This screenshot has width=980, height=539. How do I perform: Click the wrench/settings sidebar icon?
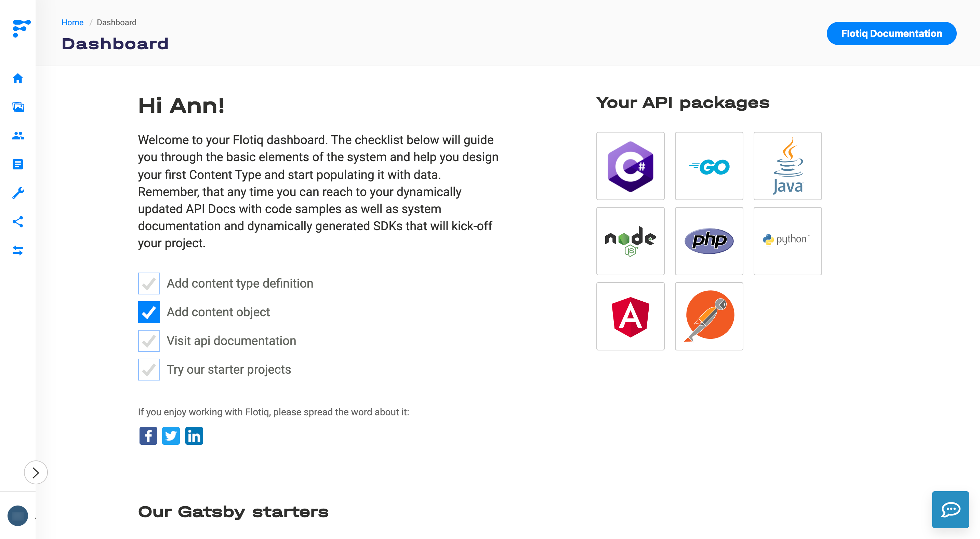18,193
